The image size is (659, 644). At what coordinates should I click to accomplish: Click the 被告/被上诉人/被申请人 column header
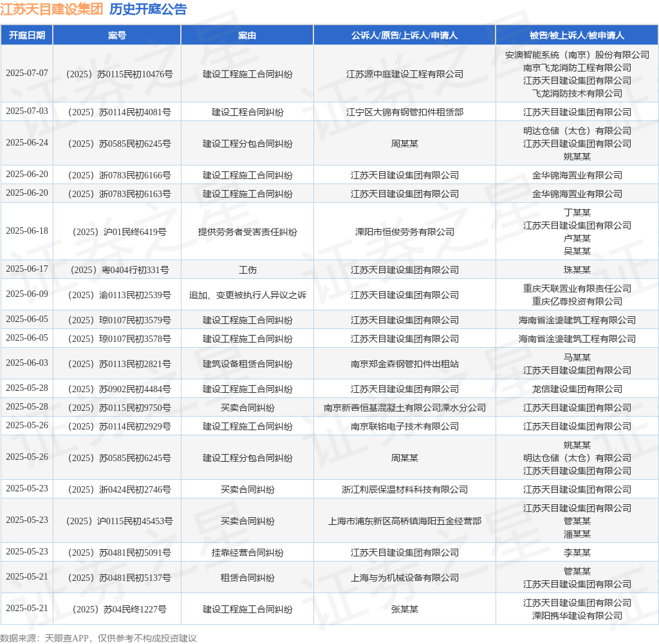(577, 35)
